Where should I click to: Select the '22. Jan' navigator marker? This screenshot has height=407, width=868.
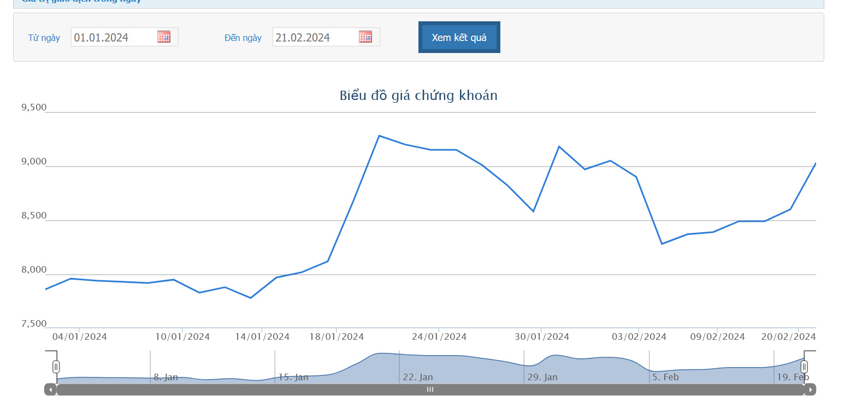click(x=418, y=377)
